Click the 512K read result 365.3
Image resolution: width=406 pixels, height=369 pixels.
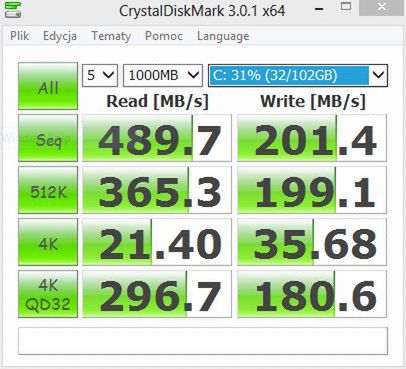pos(157,190)
